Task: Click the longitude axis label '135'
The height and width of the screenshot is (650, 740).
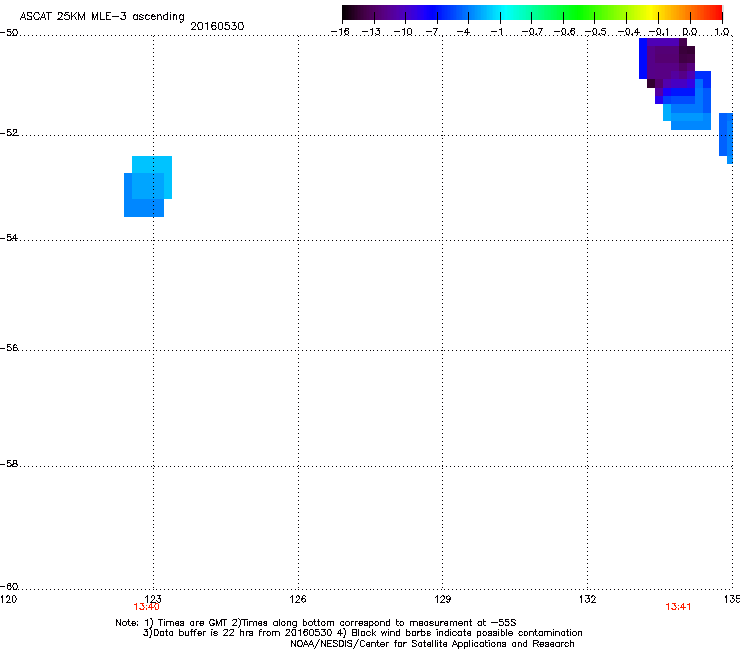Action: point(732,599)
